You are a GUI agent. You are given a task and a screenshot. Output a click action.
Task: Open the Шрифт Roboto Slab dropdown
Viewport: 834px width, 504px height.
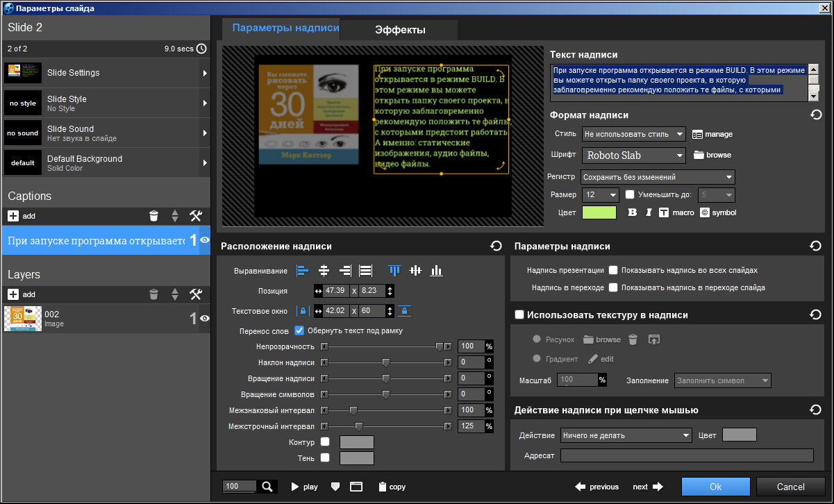633,156
